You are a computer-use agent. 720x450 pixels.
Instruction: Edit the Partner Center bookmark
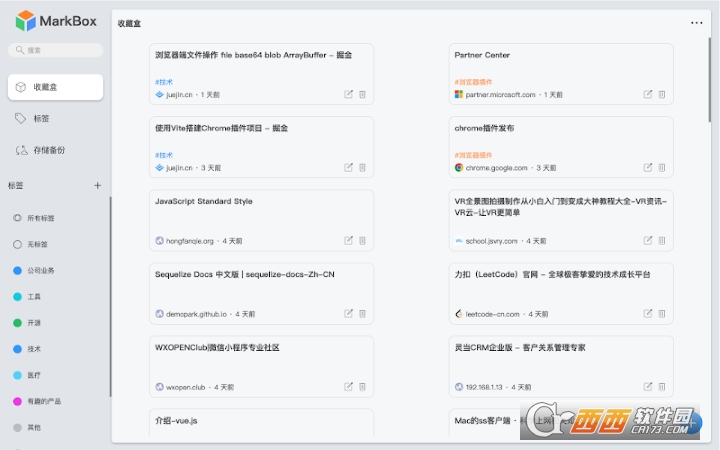click(x=648, y=94)
